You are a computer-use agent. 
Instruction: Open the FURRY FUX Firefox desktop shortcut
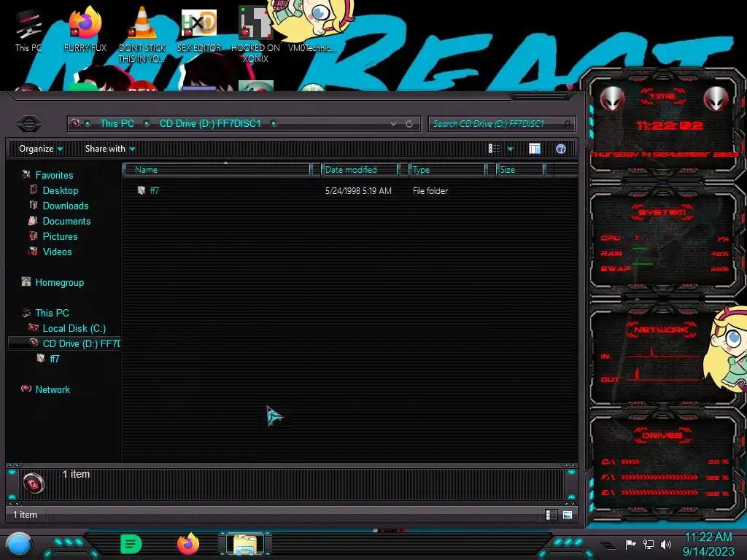tap(85, 29)
